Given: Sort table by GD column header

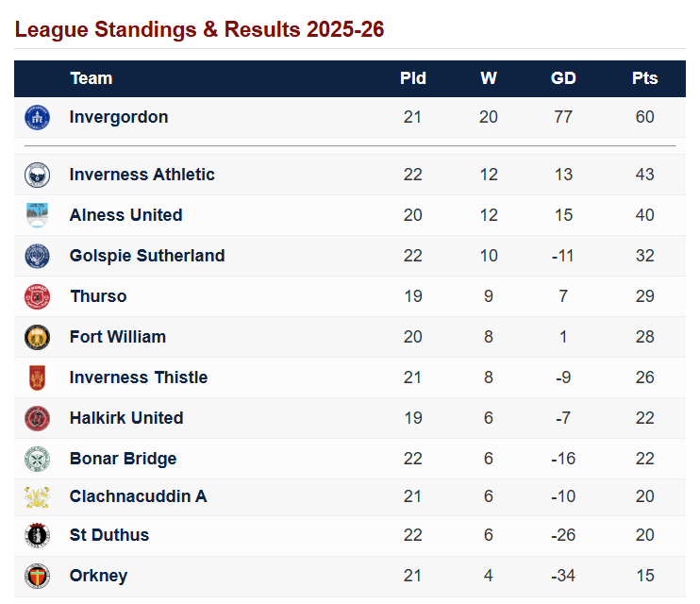Looking at the screenshot, I should click(563, 78).
